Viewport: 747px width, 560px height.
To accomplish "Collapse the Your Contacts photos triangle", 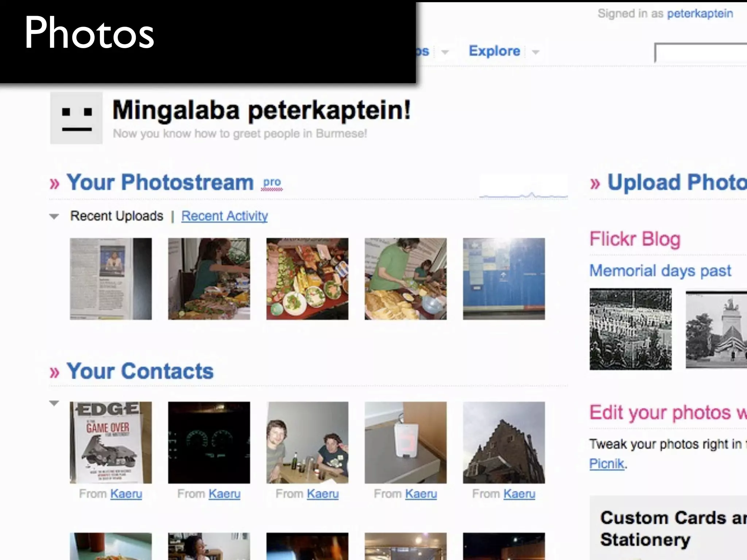I will click(54, 403).
